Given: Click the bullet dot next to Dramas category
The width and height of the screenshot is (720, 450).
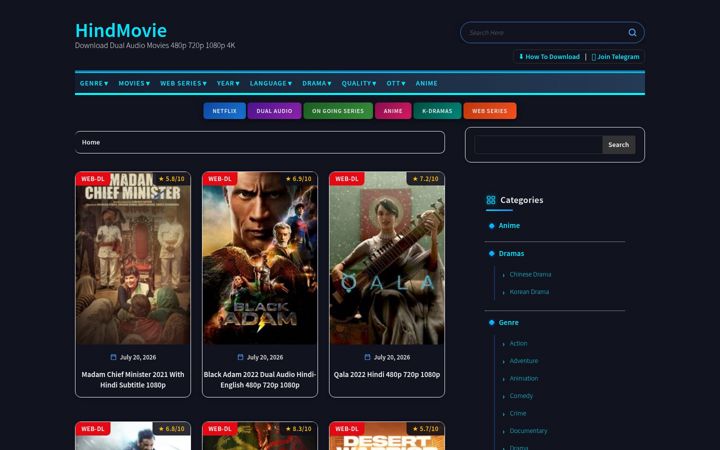Looking at the screenshot, I should [x=491, y=253].
